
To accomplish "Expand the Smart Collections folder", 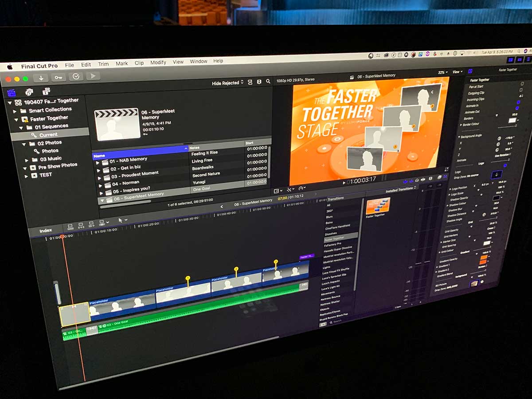I will click(15, 111).
